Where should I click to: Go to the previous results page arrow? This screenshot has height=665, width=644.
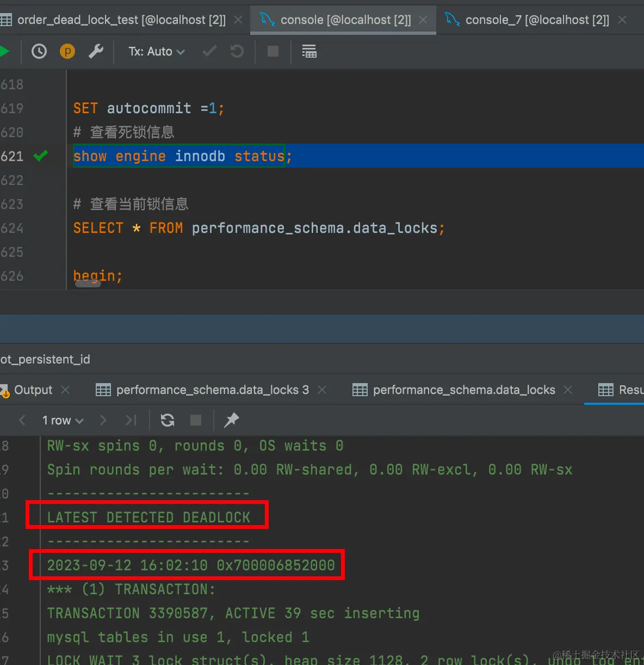pyautogui.click(x=22, y=420)
